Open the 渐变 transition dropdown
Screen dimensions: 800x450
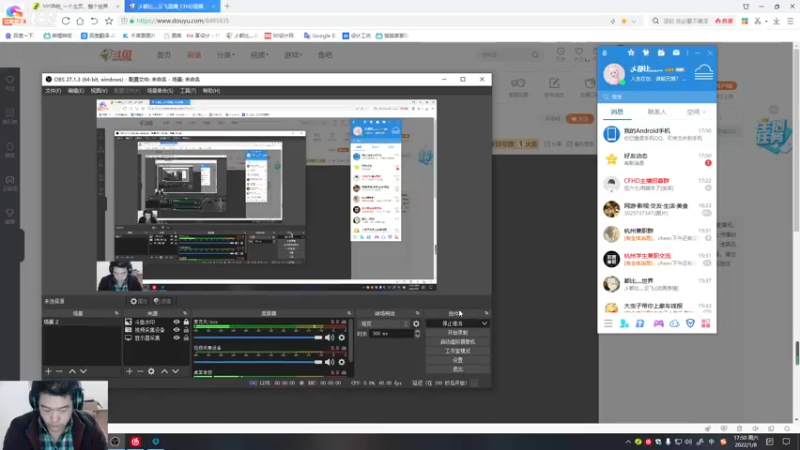[384, 323]
